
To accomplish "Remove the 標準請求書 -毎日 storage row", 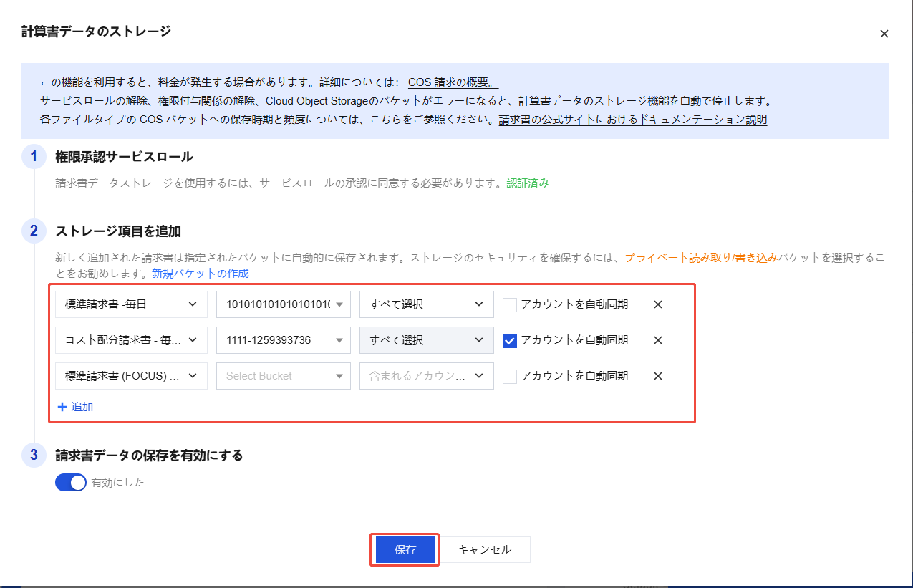I will tap(658, 304).
